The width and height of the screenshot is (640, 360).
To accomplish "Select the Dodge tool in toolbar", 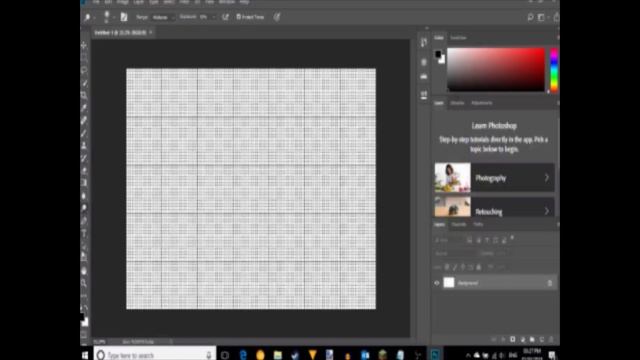I will [x=84, y=208].
